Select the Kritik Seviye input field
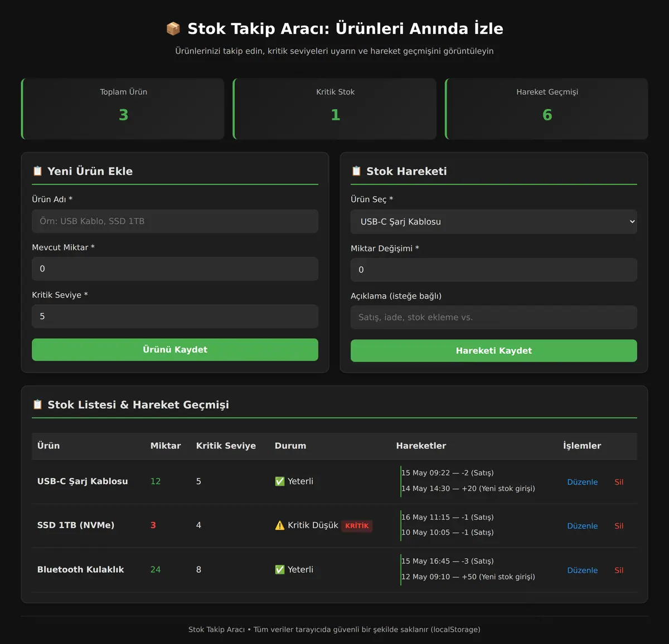This screenshot has height=644, width=669. [x=175, y=316]
